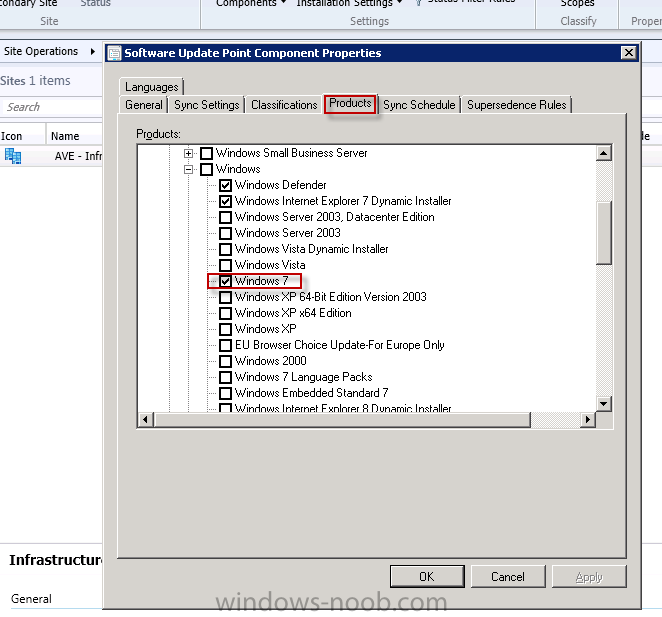Viewport: 662px width, 617px height.
Task: Click the Windows 7 product label
Action: click(261, 281)
